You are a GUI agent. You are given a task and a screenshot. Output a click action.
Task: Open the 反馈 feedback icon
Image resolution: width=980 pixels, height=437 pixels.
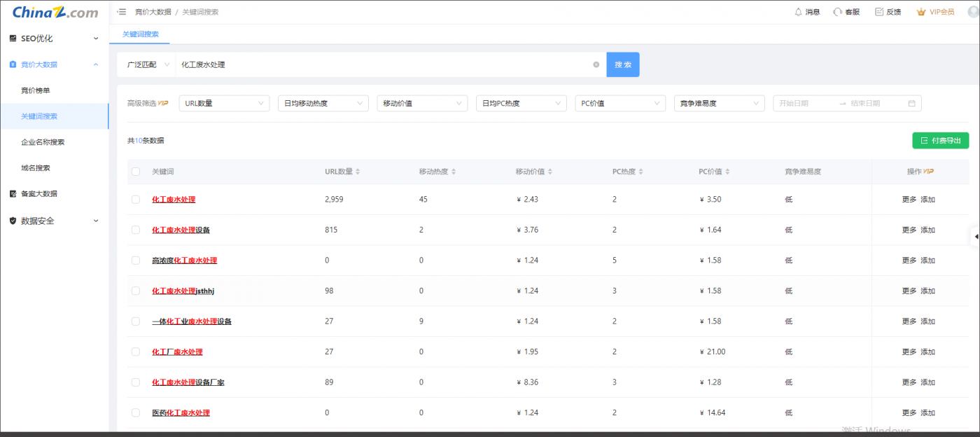click(878, 12)
